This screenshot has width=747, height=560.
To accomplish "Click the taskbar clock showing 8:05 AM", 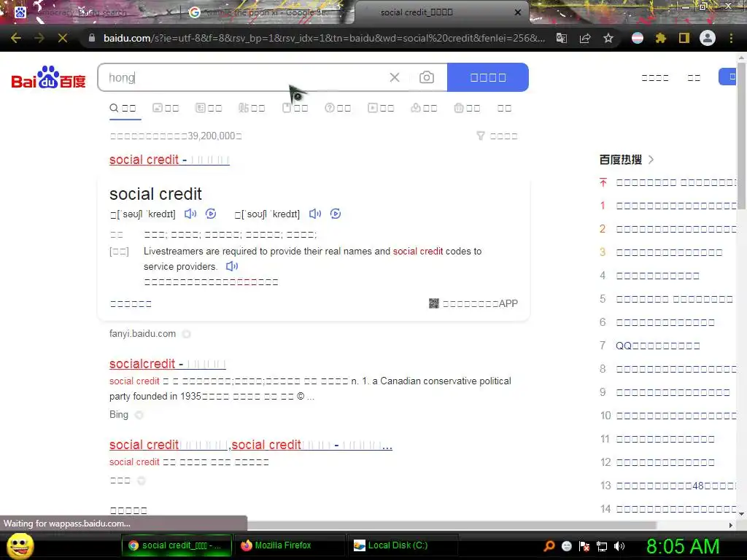I will (x=683, y=546).
